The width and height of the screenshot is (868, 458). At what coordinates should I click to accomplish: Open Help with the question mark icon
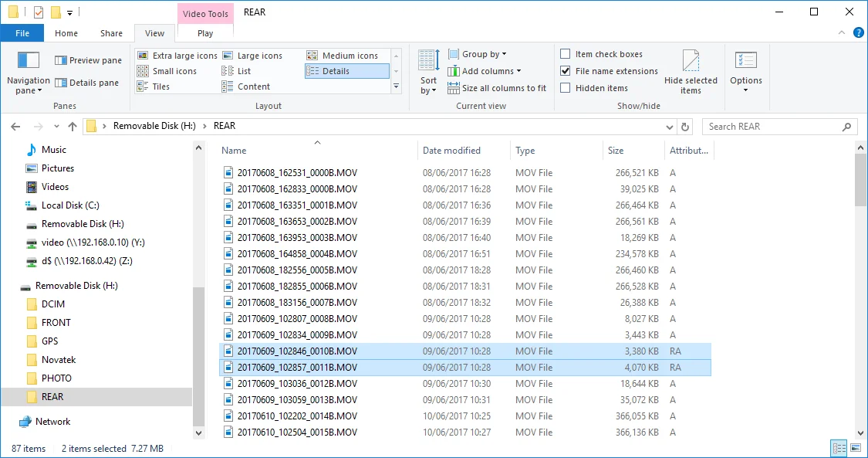tap(858, 32)
